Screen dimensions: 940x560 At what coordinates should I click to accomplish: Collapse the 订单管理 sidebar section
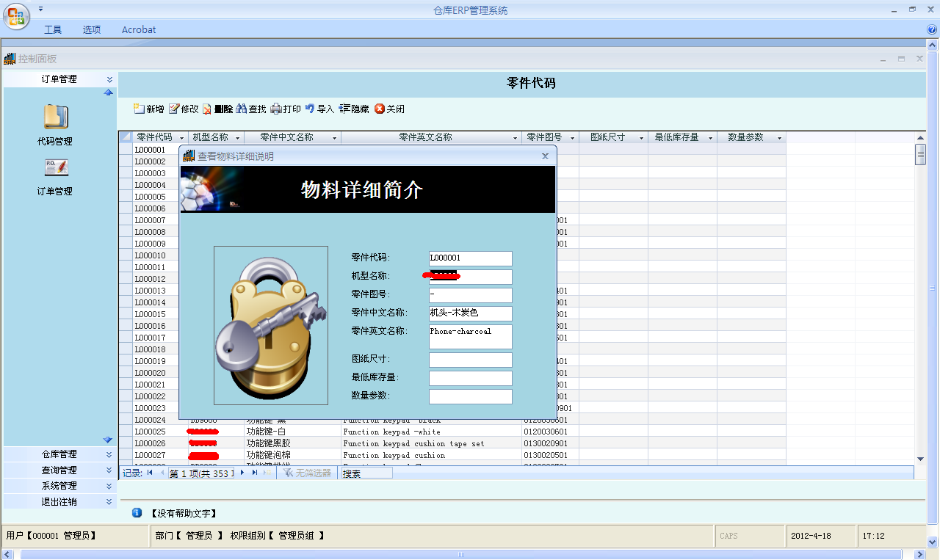109,79
